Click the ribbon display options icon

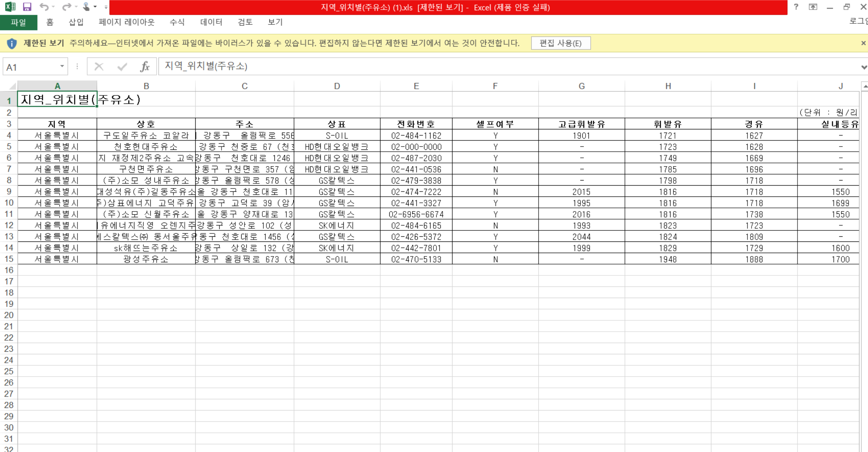813,7
